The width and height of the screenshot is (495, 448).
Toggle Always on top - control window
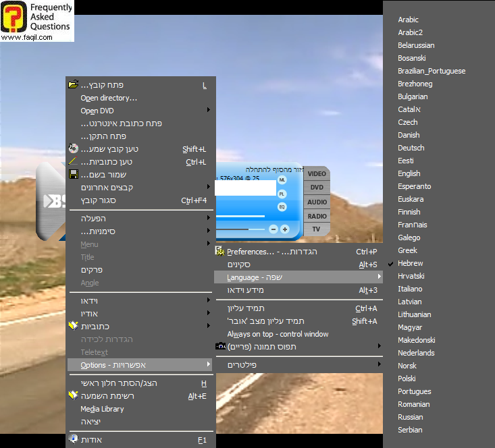coord(278,334)
